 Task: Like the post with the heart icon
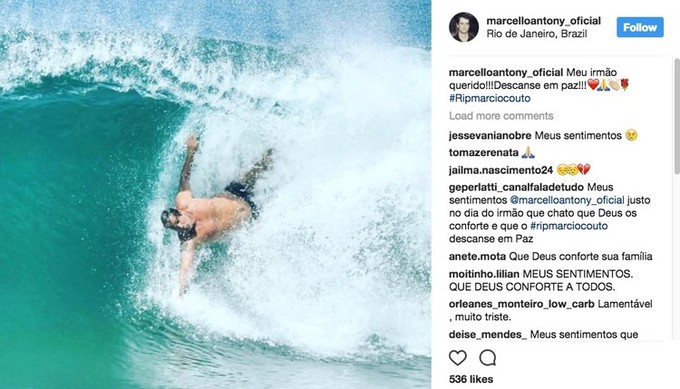pos(458,358)
